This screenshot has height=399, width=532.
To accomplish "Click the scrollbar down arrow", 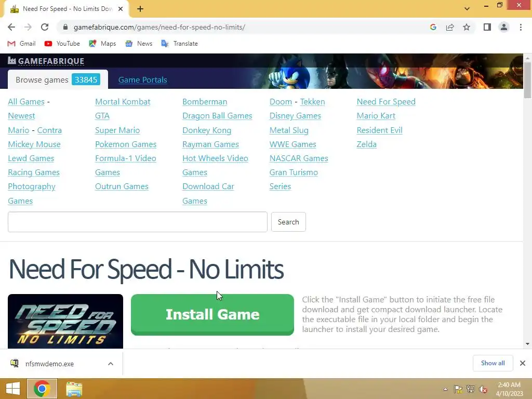I will (527, 344).
